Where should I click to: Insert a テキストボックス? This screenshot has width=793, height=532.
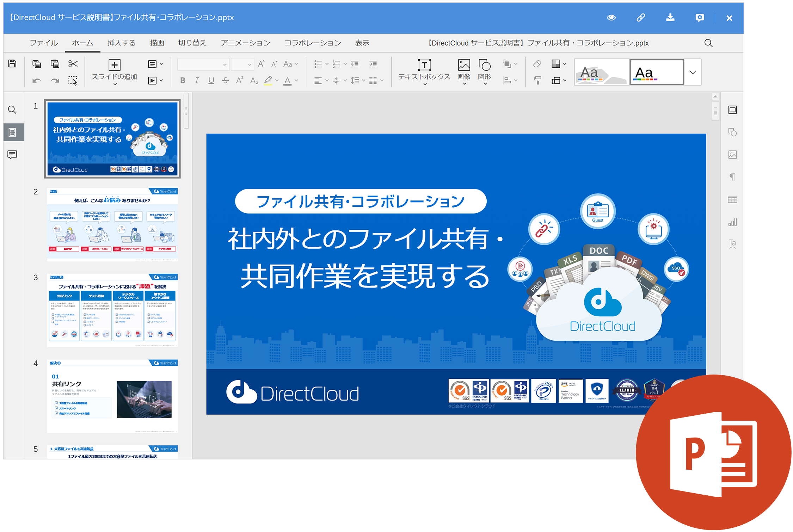(424, 72)
